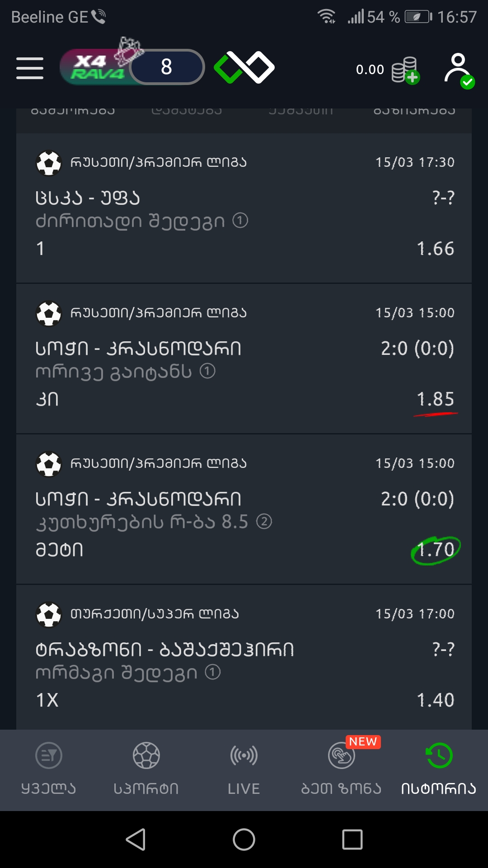Tap info icon beside ორმაგი შედეგი
This screenshot has height=868, width=488.
(x=213, y=672)
